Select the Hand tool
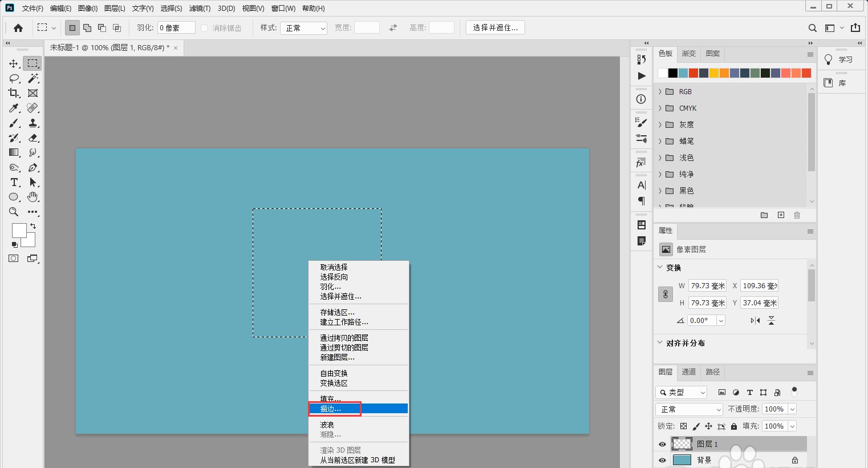This screenshot has height=468, width=868. [x=33, y=197]
